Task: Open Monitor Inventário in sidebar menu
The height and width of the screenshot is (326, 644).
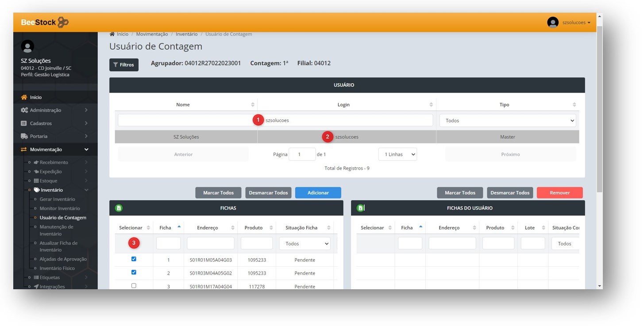Action: (x=60, y=209)
